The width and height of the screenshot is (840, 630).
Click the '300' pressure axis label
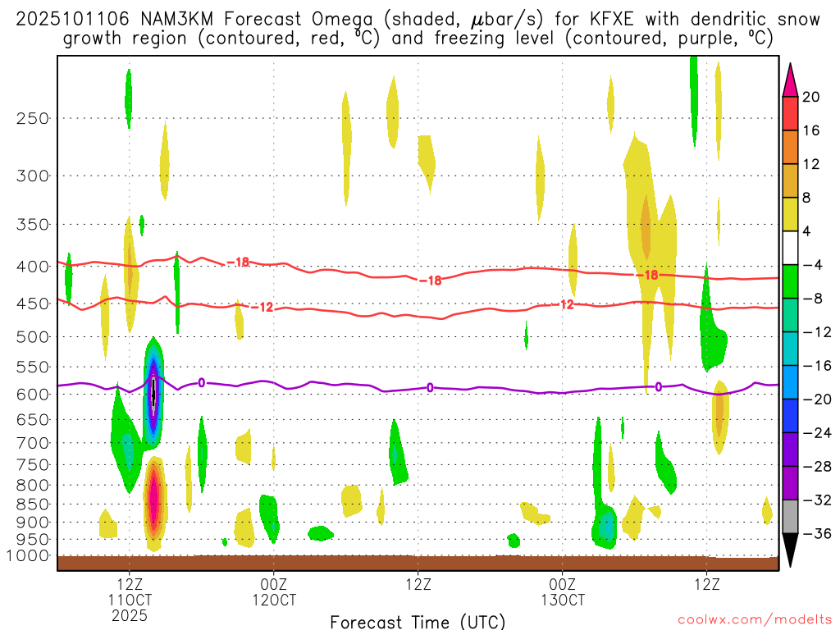(33, 176)
